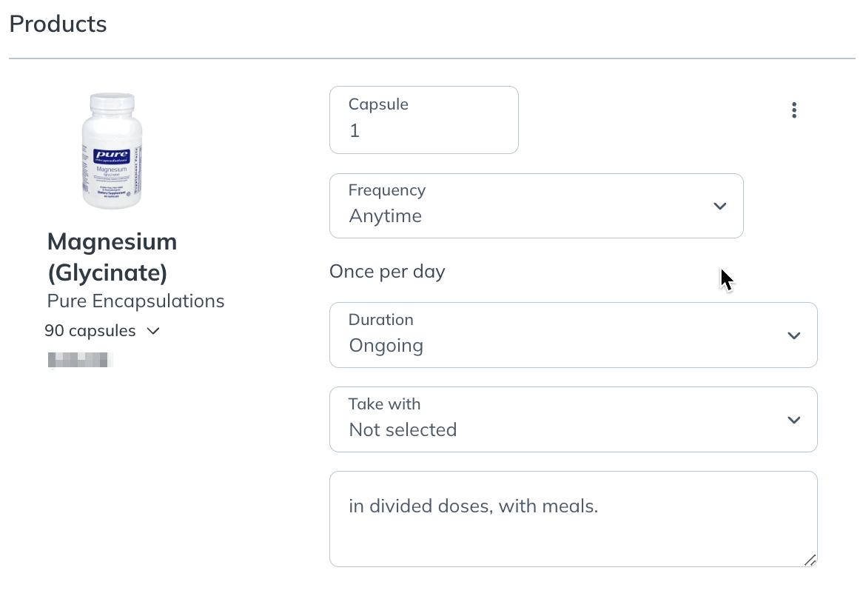
Task: Click chevron beside 90 capsules
Action: 153,331
